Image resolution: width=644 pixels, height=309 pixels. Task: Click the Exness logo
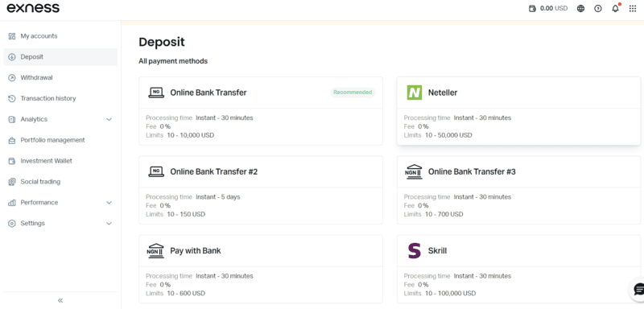[x=33, y=8]
